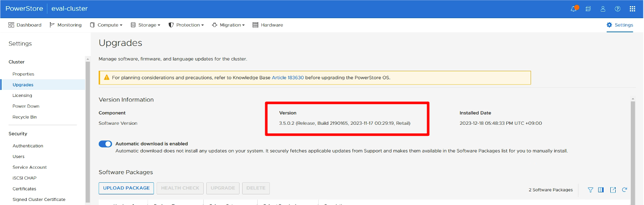Open Service Account settings

[x=30, y=167]
